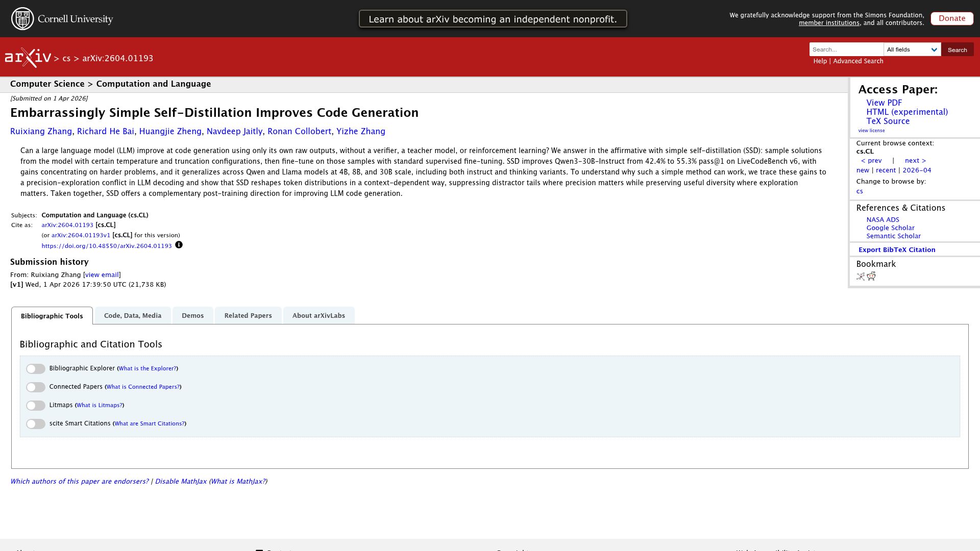The width and height of the screenshot is (980, 551).
Task: Open the DOI URL link
Action: (x=107, y=246)
